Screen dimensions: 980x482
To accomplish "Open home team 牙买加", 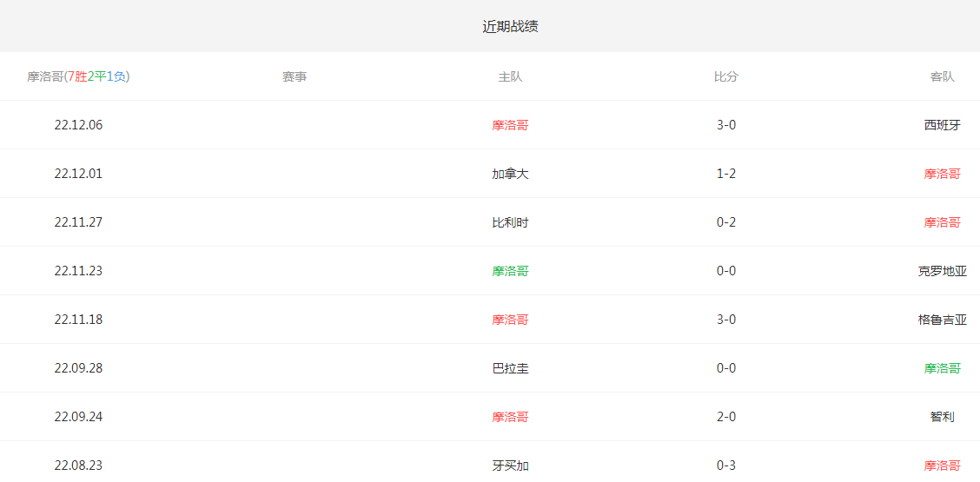I will [x=510, y=465].
